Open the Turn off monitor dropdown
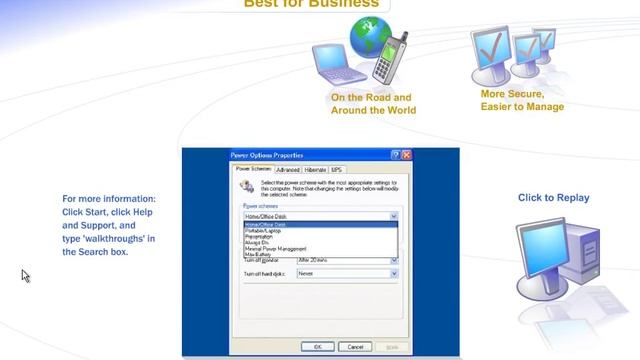 [394, 260]
